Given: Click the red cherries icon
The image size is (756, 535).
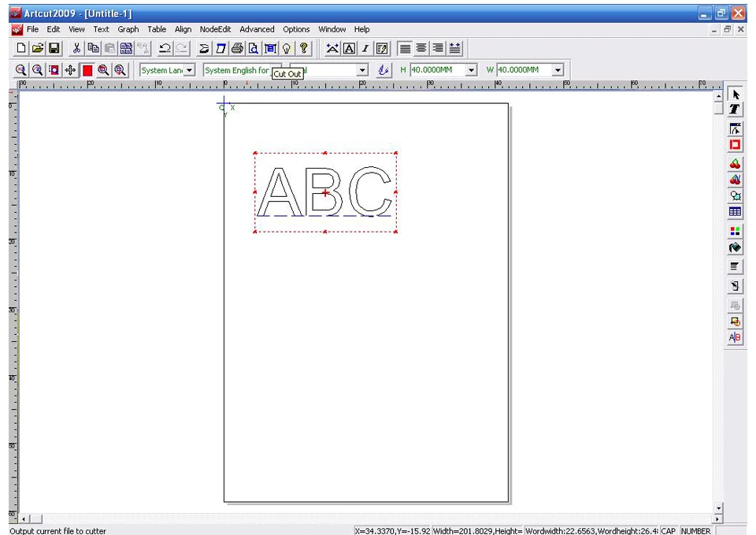Looking at the screenshot, I should point(735,164).
